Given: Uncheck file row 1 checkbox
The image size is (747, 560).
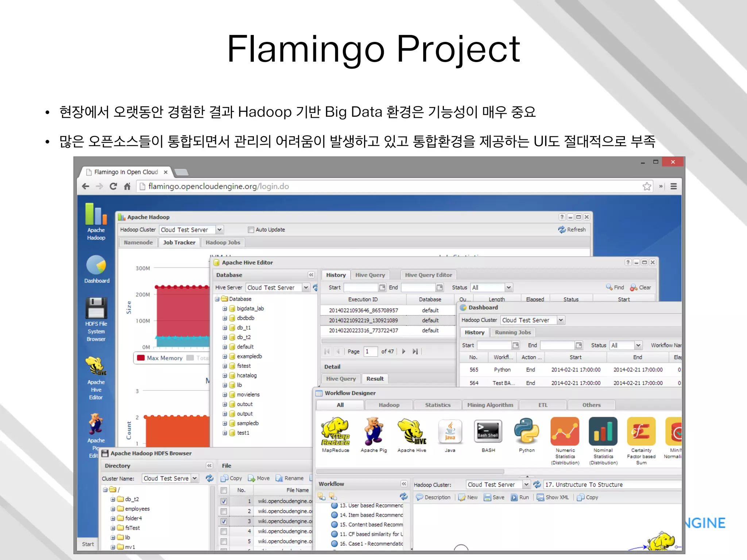Looking at the screenshot, I should coord(224,501).
